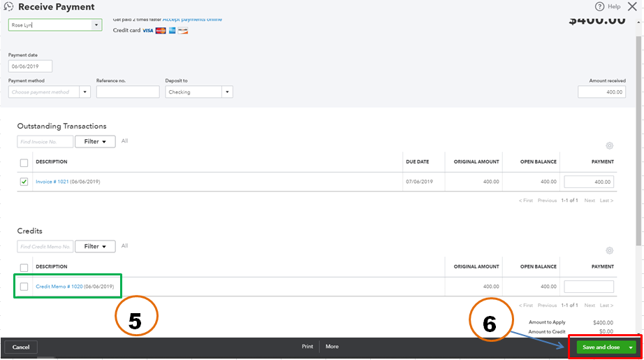
Task: Click Credit Memo 1020 payment field
Action: (x=589, y=287)
